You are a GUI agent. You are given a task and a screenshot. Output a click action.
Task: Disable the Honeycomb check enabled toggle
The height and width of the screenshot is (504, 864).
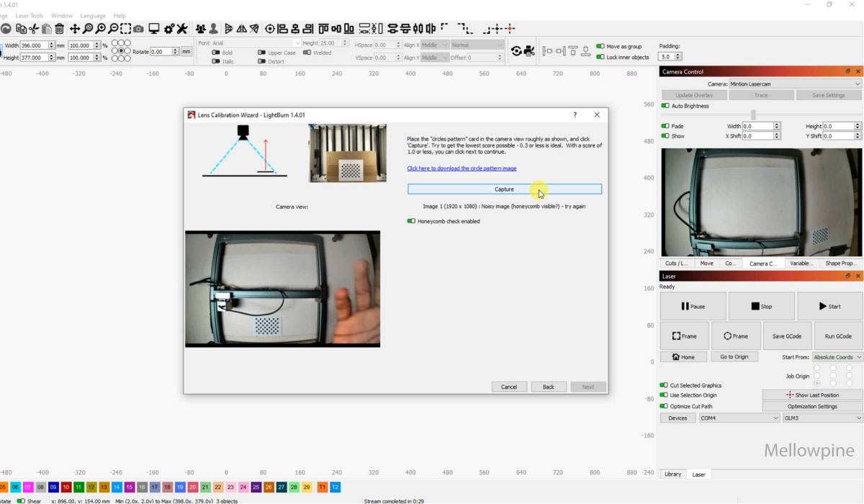pos(412,221)
